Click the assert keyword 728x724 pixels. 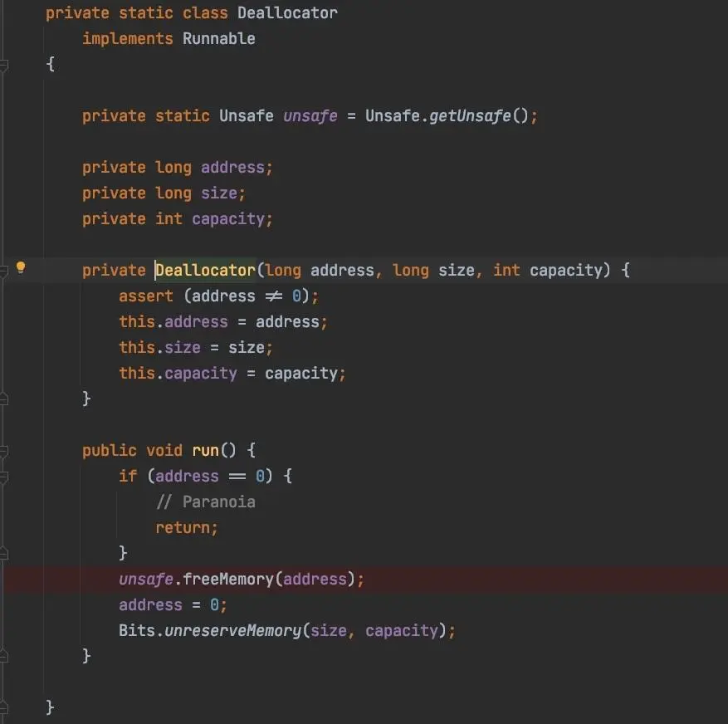pyautogui.click(x=146, y=296)
